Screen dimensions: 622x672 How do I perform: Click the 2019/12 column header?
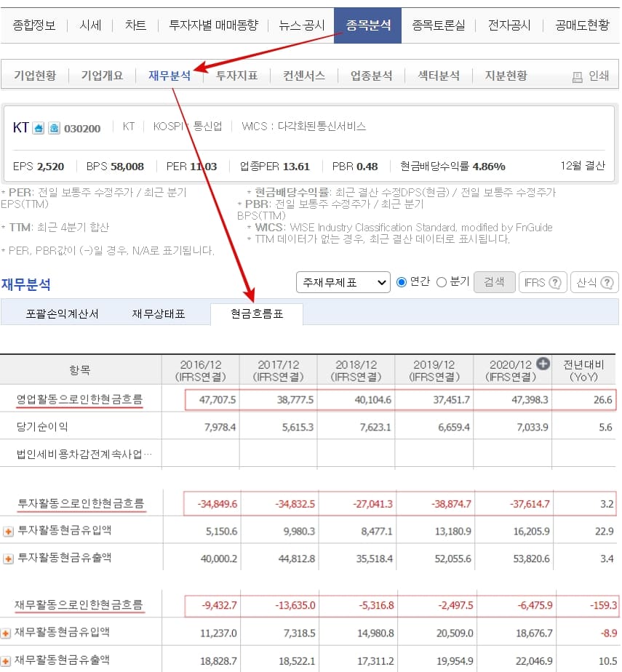(434, 371)
